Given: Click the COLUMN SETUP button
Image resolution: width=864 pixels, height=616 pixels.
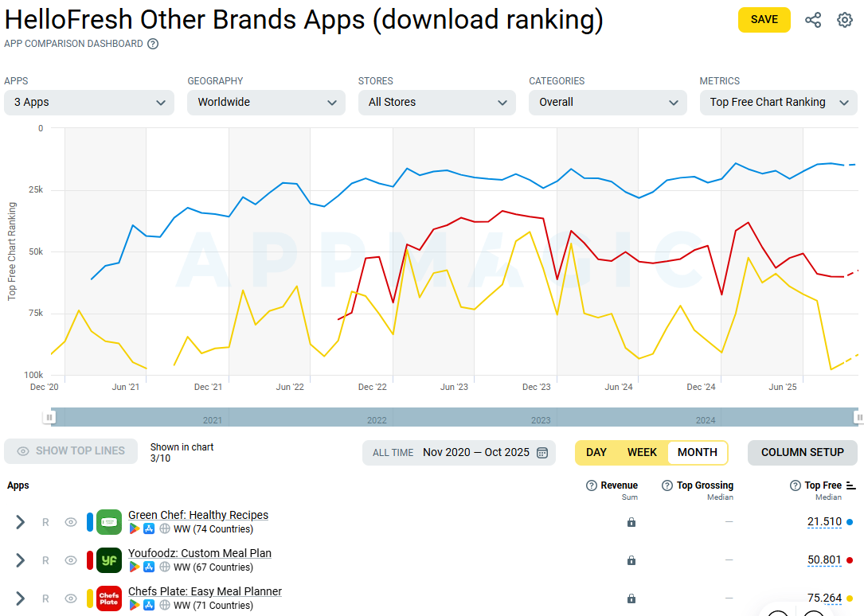Looking at the screenshot, I should coord(802,452).
